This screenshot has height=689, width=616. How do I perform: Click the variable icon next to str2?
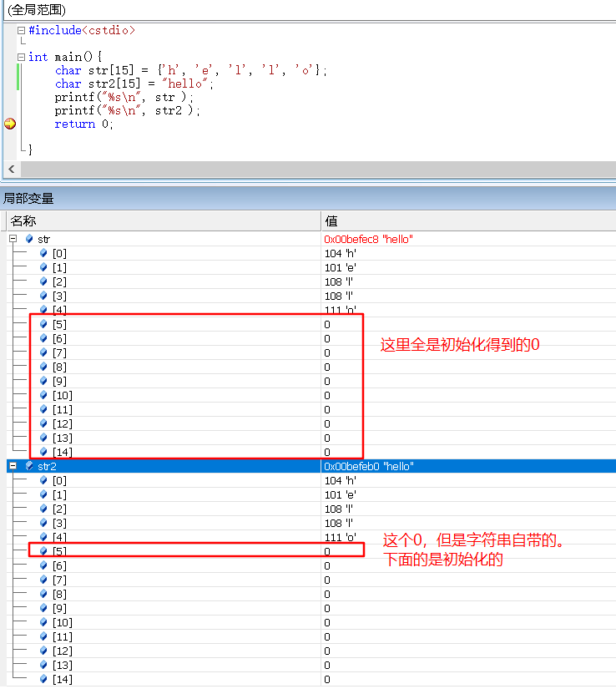click(30, 466)
